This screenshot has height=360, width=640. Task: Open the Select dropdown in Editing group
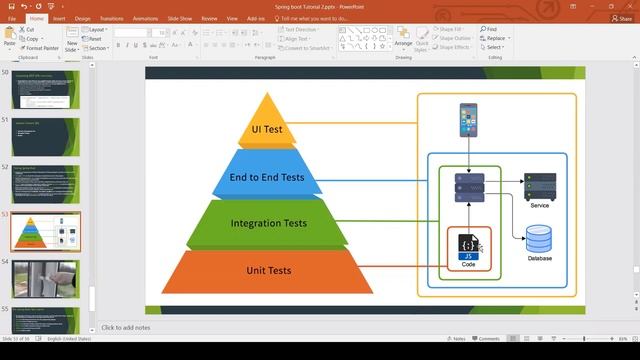492,47
